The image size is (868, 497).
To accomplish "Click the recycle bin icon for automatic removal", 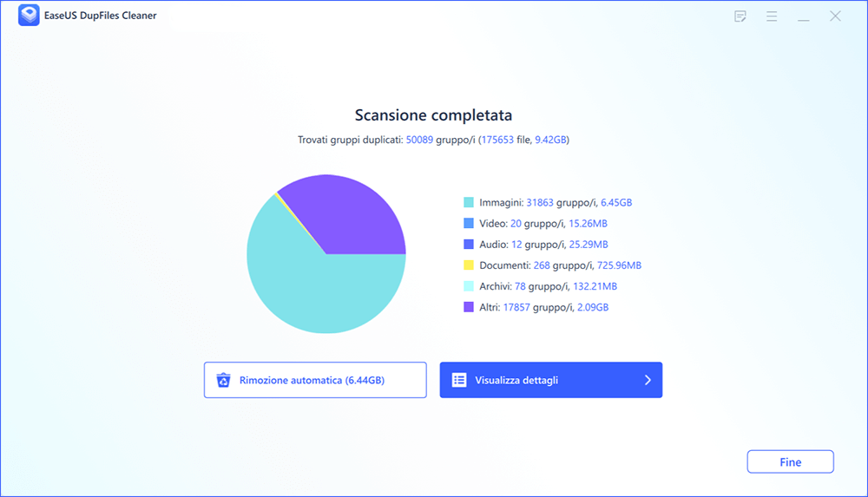I will click(223, 380).
